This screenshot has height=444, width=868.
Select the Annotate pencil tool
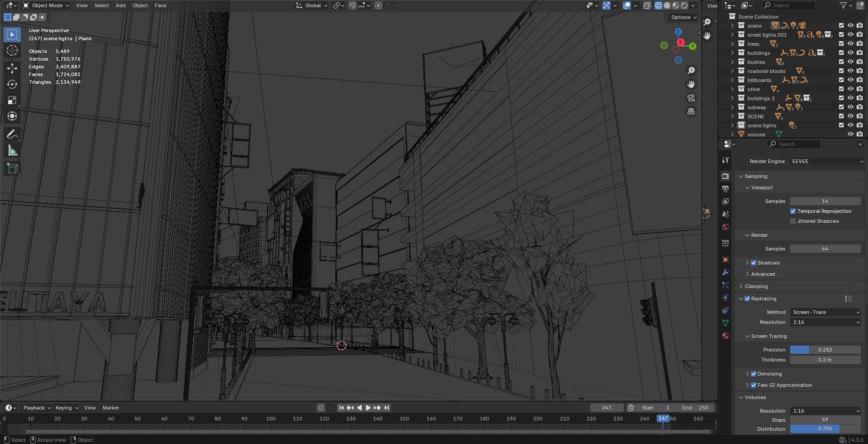[x=12, y=134]
